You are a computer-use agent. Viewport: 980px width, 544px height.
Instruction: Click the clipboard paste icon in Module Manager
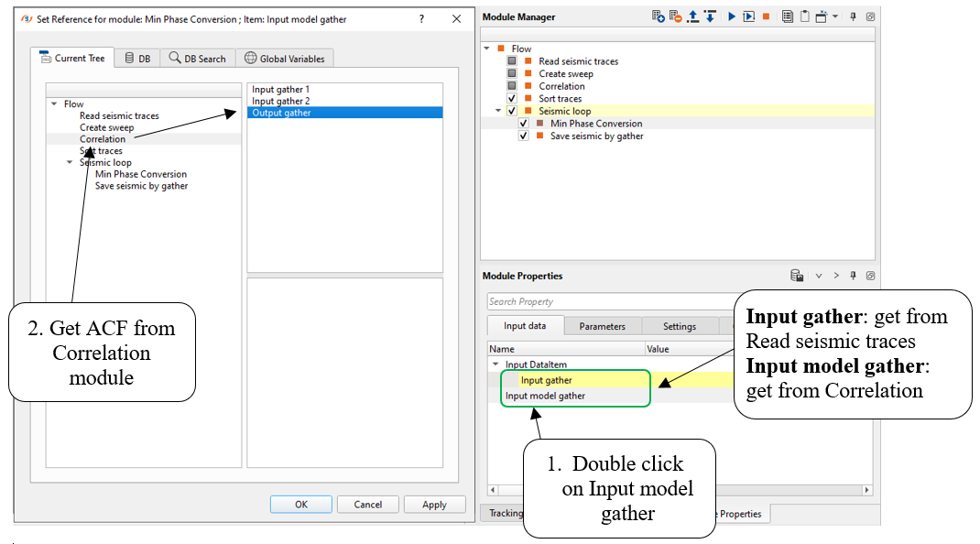804,16
